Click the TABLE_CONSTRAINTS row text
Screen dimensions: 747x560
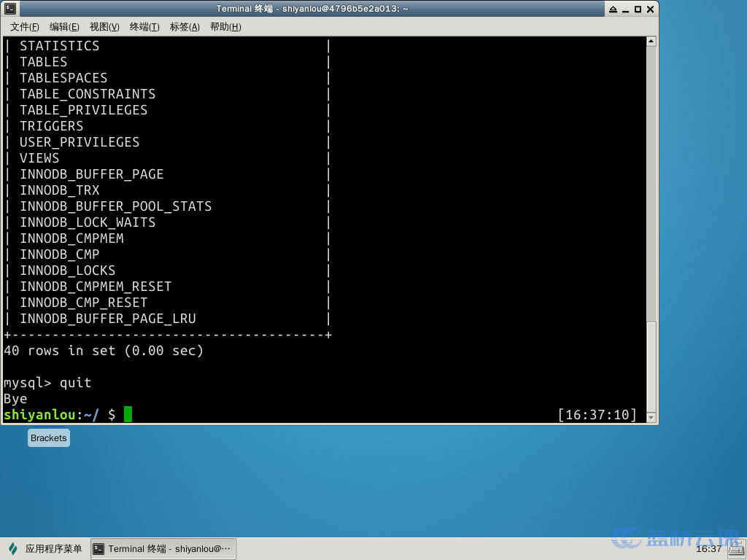(x=88, y=94)
